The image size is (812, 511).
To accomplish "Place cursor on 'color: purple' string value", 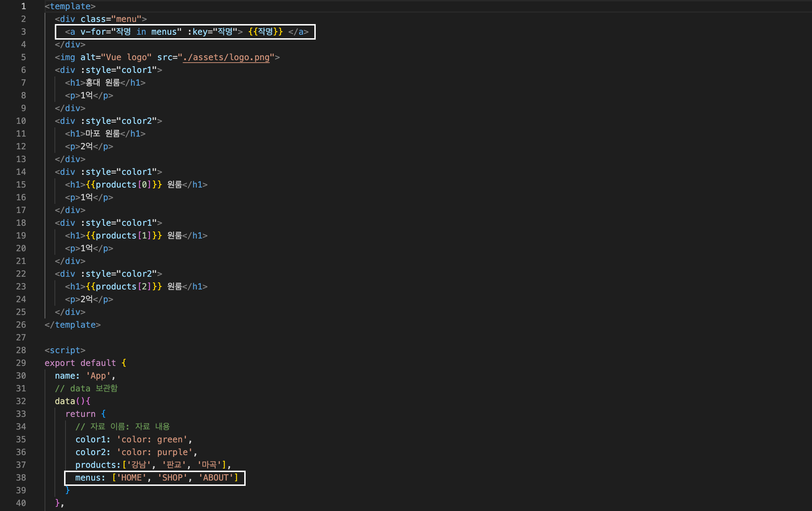I will point(154,452).
